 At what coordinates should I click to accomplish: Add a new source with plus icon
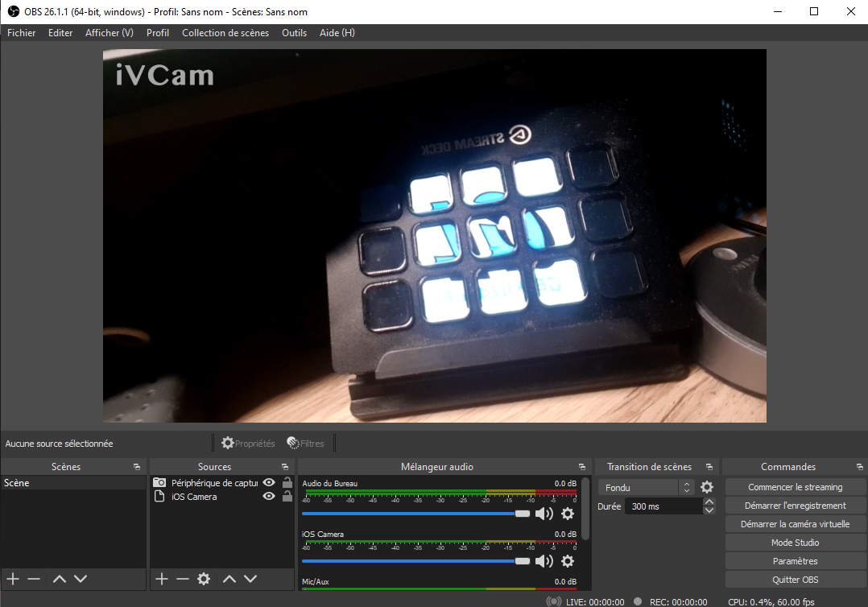point(162,579)
